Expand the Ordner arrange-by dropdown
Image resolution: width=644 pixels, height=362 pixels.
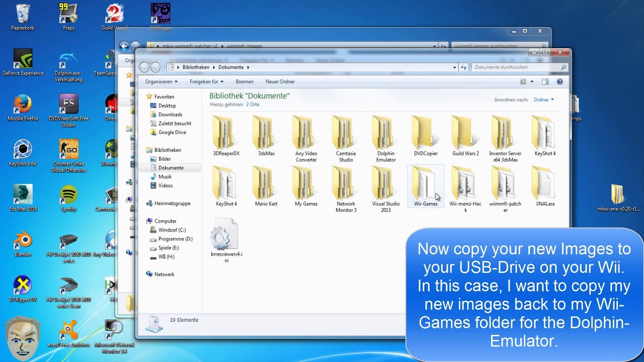543,100
